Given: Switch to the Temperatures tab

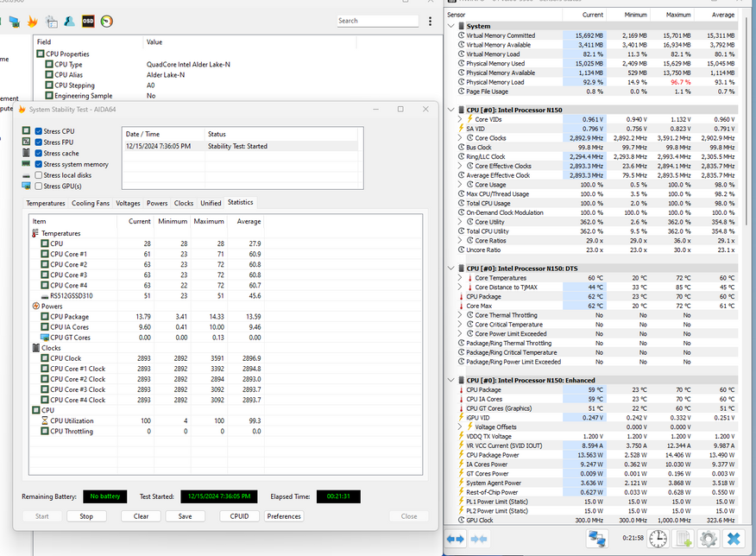Looking at the screenshot, I should pyautogui.click(x=45, y=203).
